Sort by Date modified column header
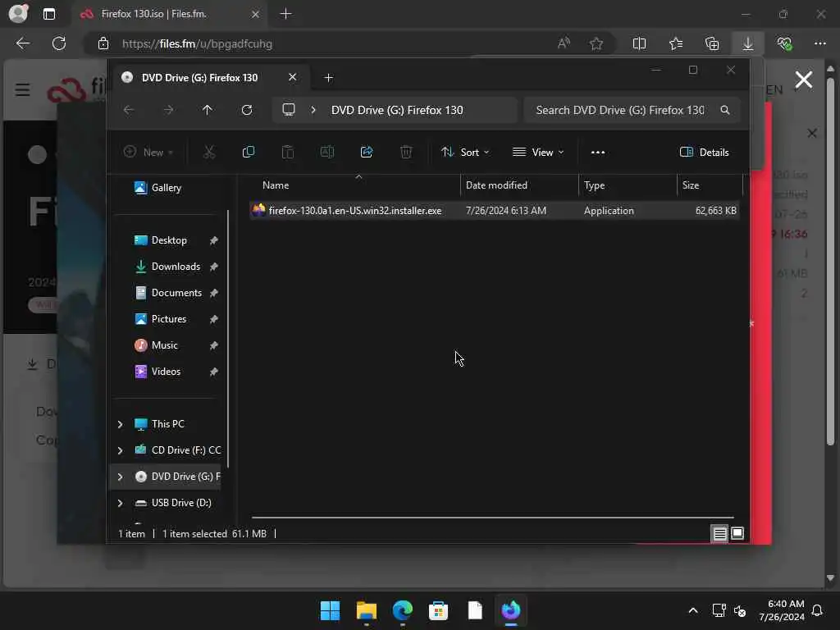This screenshot has width=840, height=630. click(x=519, y=185)
